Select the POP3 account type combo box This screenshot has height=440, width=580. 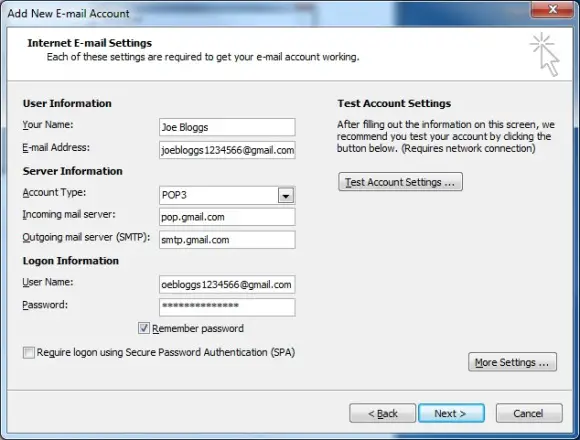point(227,195)
